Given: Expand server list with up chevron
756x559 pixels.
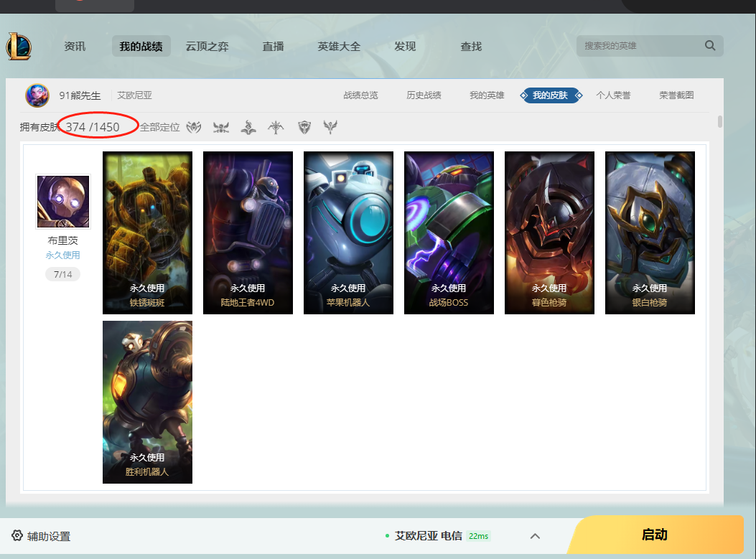Looking at the screenshot, I should click(x=535, y=536).
